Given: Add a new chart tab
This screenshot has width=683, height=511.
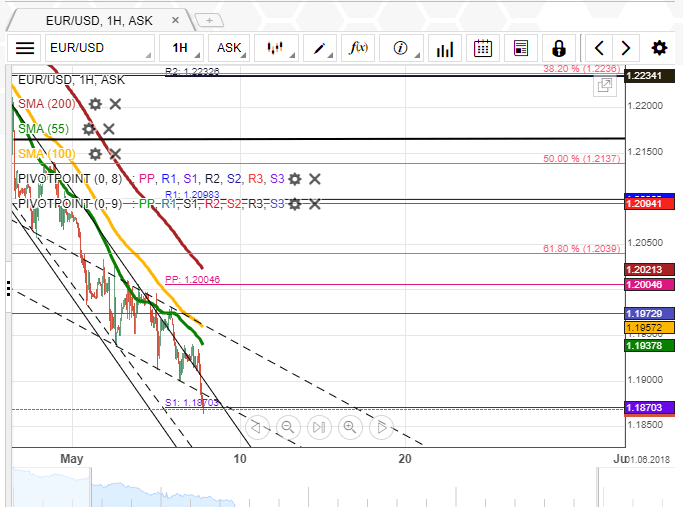Looking at the screenshot, I should coord(209,19).
